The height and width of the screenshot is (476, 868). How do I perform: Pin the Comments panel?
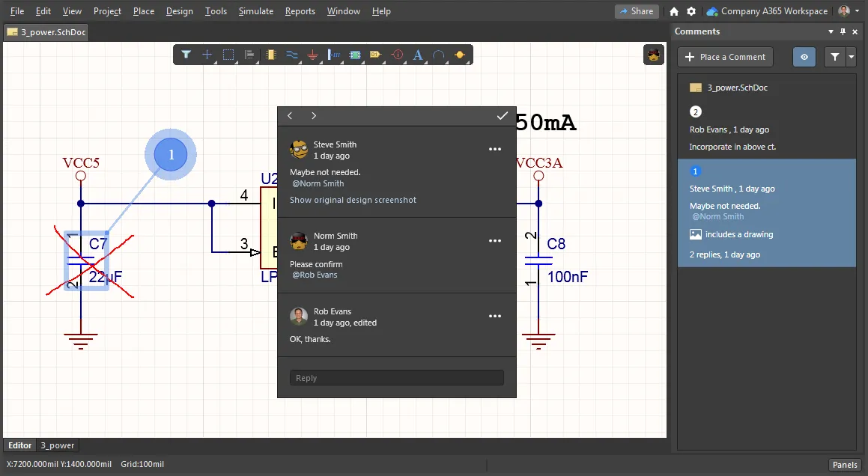(x=843, y=31)
